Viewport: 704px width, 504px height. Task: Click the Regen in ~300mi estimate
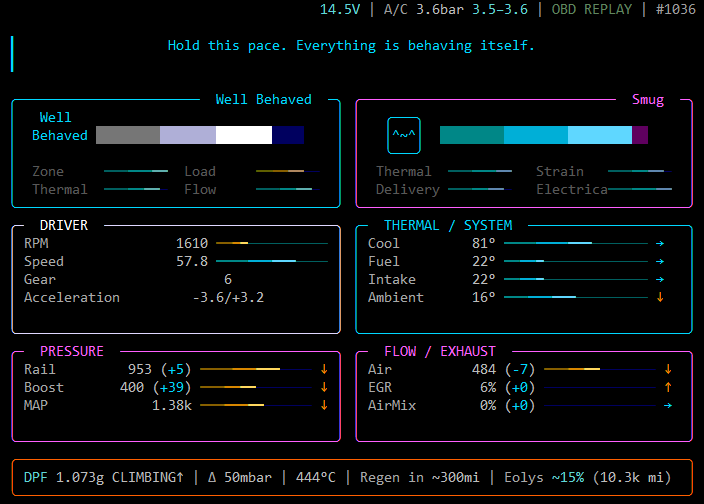point(420,478)
